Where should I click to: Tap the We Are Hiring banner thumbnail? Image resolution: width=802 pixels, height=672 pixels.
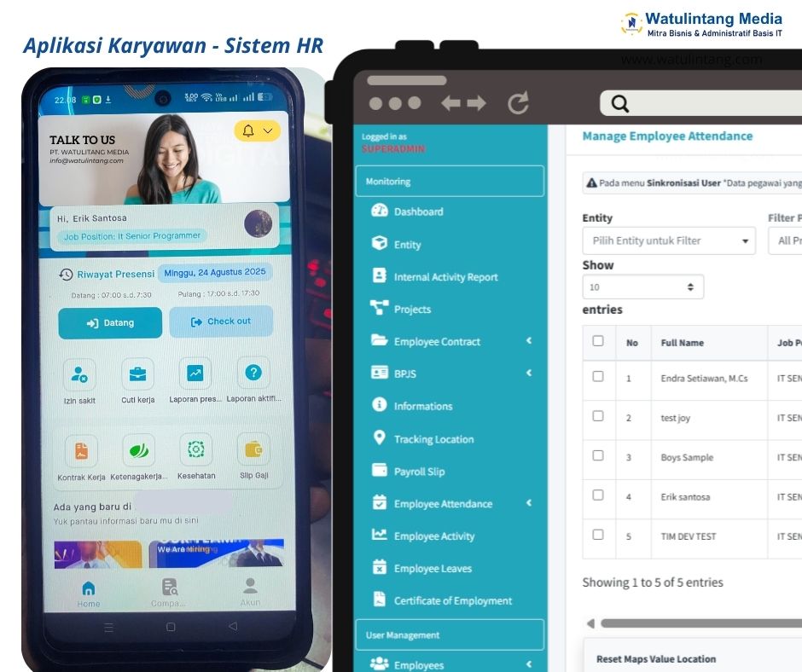click(216, 553)
